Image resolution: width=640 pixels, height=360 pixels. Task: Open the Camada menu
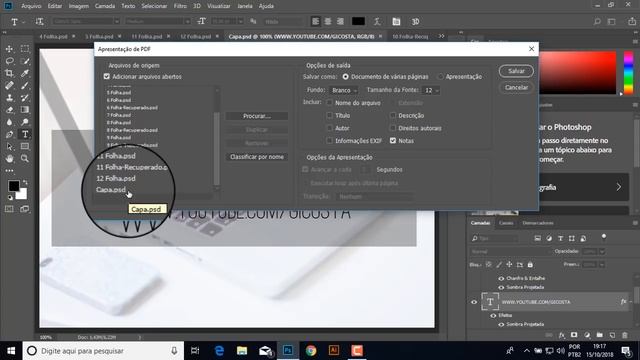coord(105,6)
